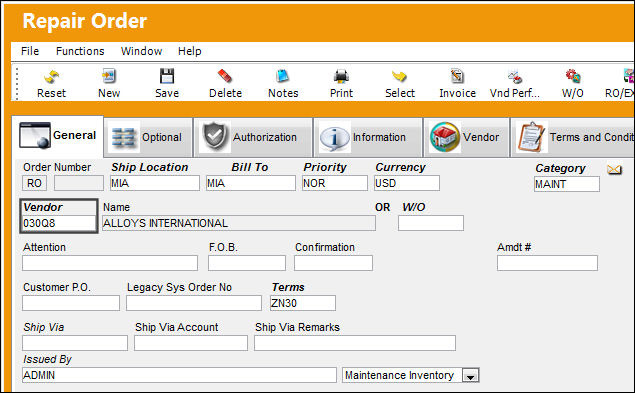
Task: Click the Legacy Sys Order No field
Action: (x=194, y=303)
